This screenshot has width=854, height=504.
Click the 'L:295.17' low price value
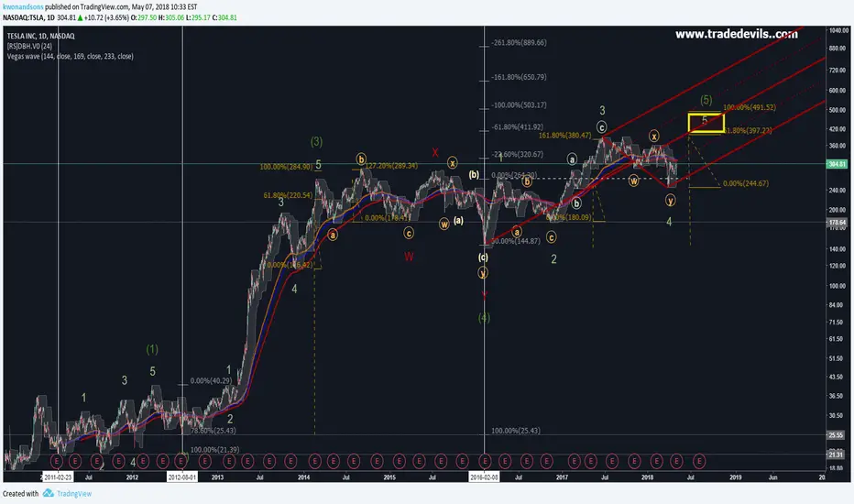click(198, 18)
